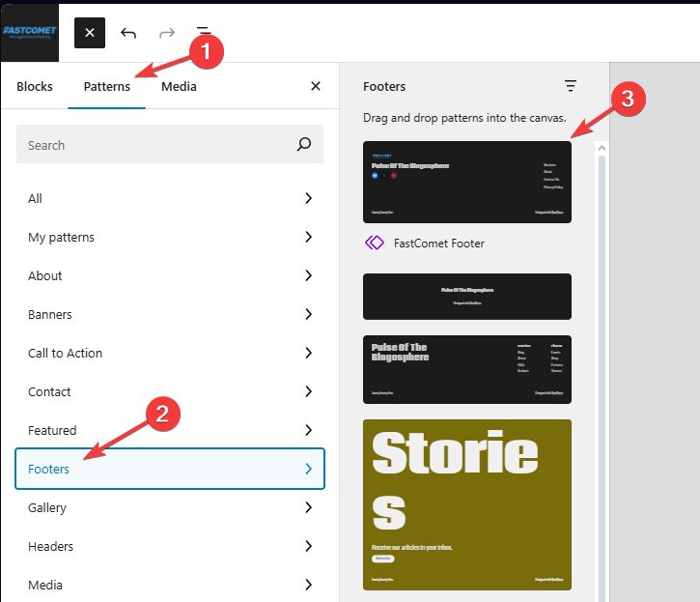Select the olive Stories footer pattern
The height and width of the screenshot is (602, 700).
click(466, 504)
